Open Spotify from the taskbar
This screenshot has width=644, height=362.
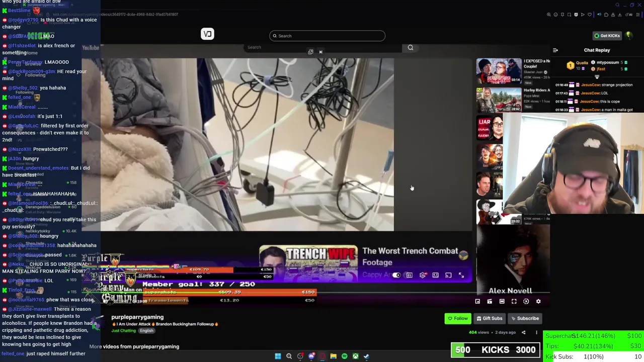tap(344, 356)
